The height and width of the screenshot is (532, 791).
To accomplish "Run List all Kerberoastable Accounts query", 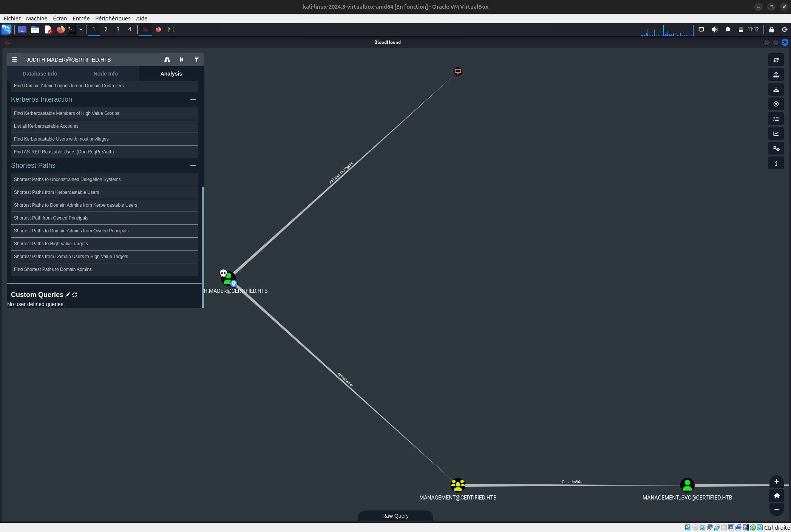I will click(x=46, y=126).
